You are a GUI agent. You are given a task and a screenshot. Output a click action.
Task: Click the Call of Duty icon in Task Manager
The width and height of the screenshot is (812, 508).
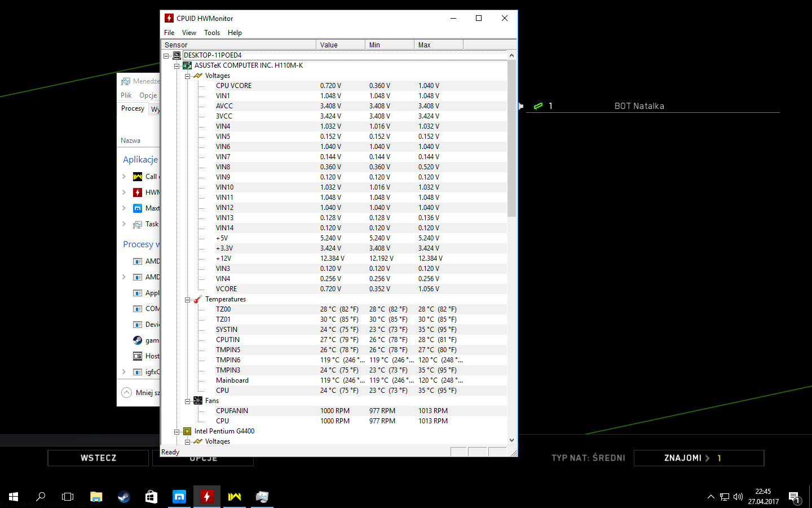point(138,177)
